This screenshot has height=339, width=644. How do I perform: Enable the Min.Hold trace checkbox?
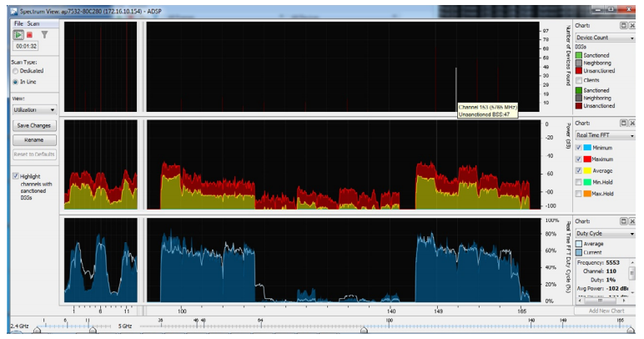pos(578,182)
